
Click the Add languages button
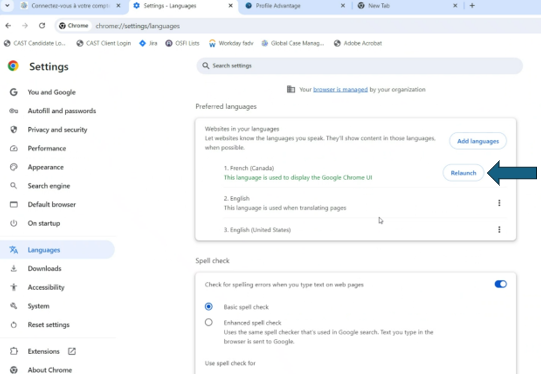pos(478,141)
